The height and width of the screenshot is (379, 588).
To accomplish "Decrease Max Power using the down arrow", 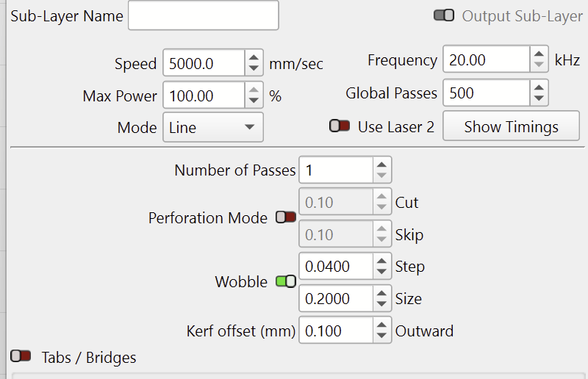I will [254, 101].
